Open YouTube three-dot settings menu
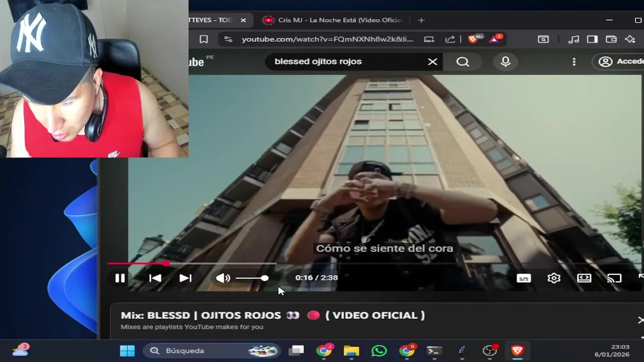644x362 pixels. pos(574,62)
